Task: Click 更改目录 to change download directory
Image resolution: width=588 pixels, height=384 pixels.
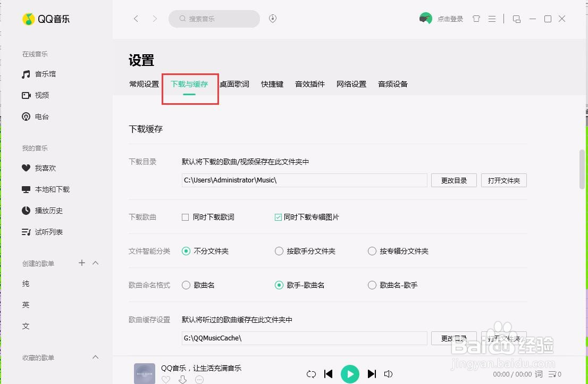Action: (453, 180)
